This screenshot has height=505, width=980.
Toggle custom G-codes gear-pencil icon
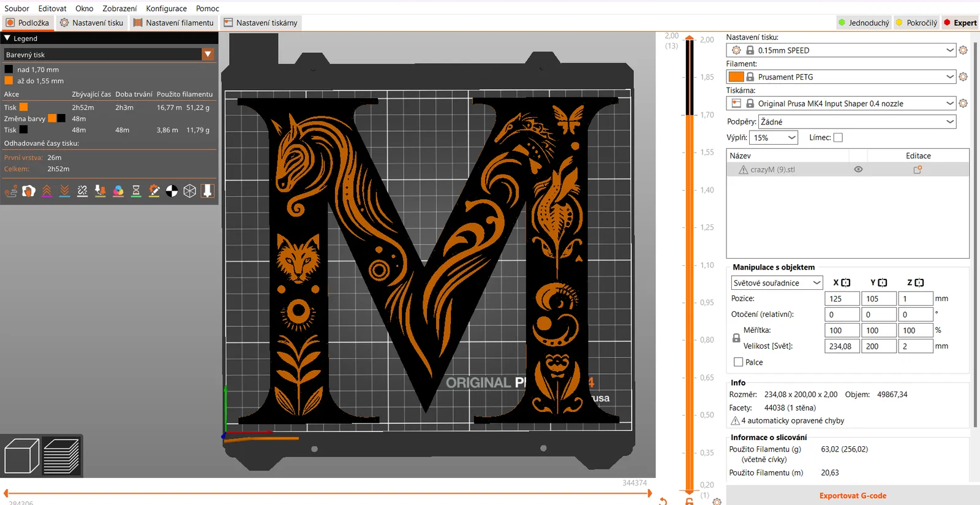click(x=154, y=191)
